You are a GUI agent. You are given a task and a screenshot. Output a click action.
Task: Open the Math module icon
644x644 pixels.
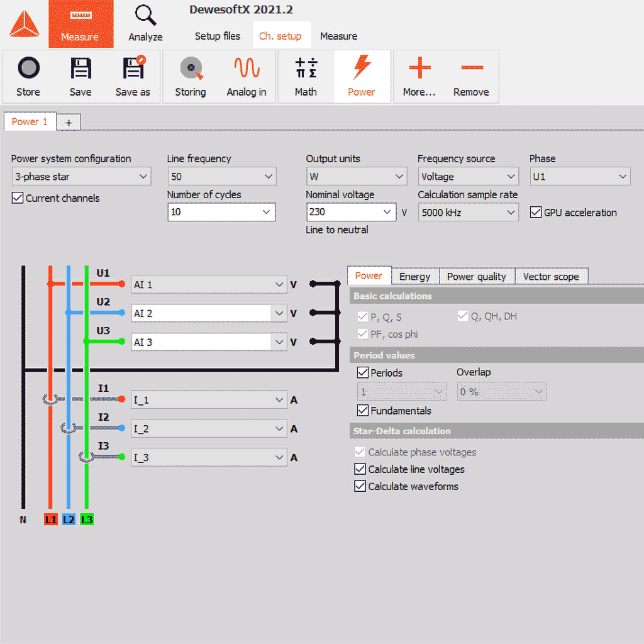[x=306, y=68]
